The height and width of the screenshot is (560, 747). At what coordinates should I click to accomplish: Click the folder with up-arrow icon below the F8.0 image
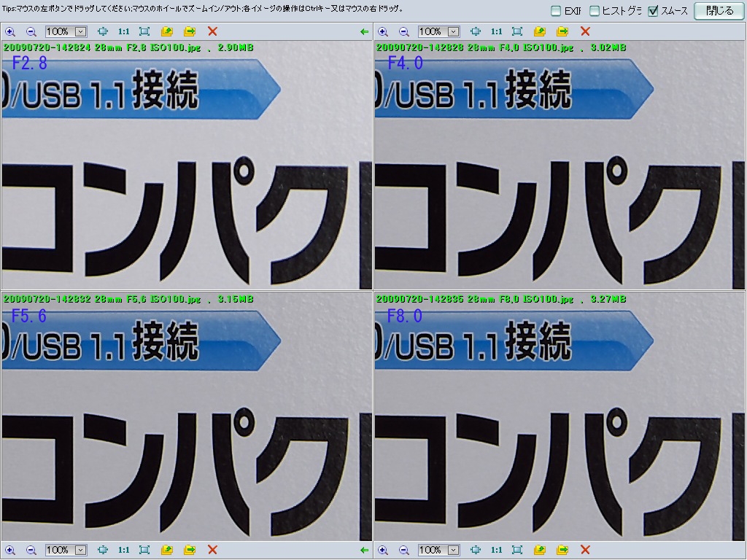point(539,550)
